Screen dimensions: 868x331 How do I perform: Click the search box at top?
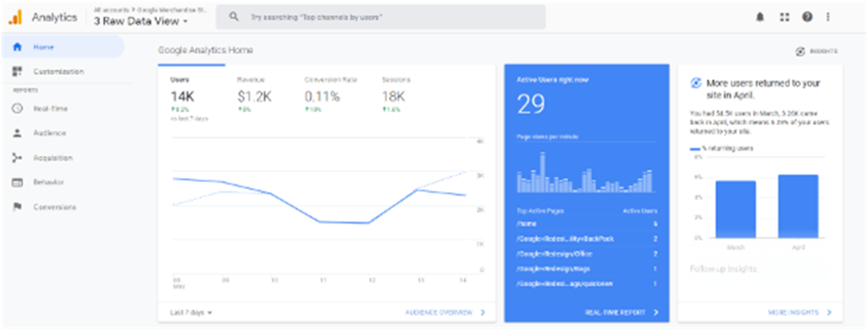(380, 17)
